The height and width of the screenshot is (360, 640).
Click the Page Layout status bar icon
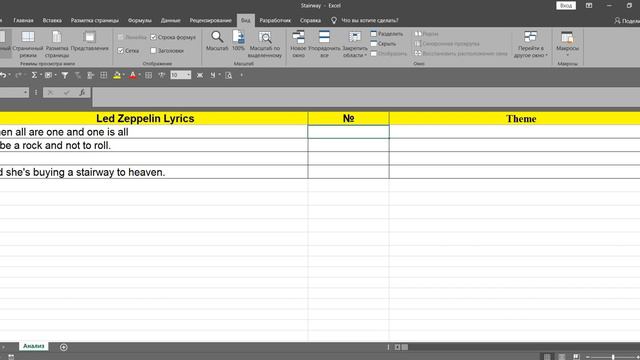(562, 357)
